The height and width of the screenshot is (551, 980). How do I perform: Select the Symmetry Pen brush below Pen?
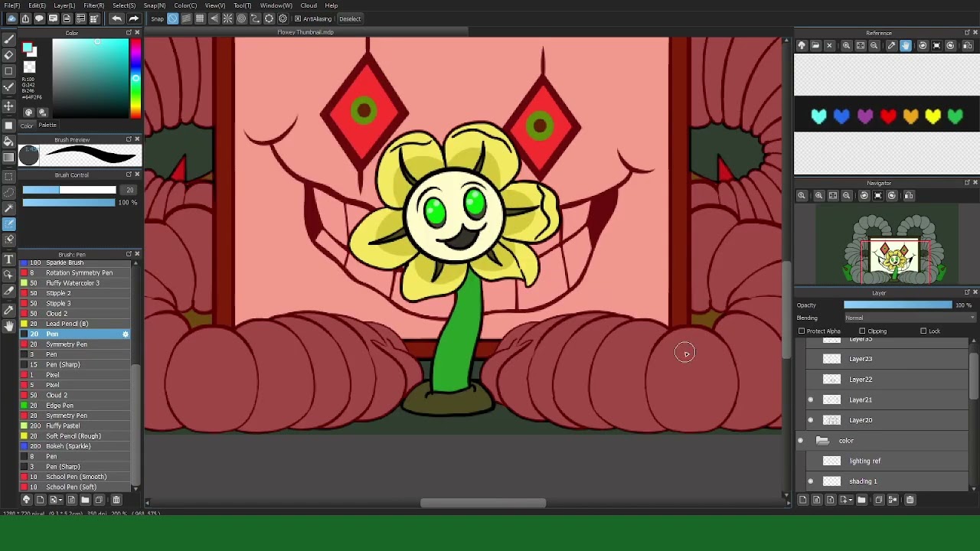[75, 344]
